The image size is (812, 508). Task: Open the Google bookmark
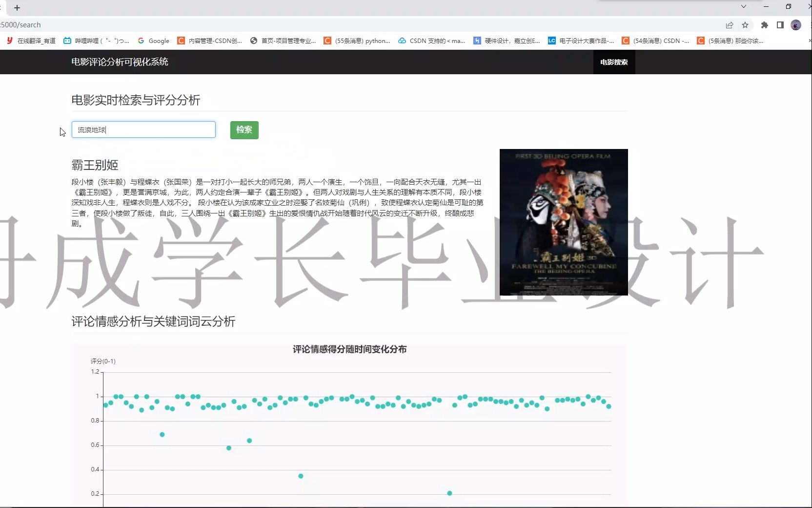(154, 41)
